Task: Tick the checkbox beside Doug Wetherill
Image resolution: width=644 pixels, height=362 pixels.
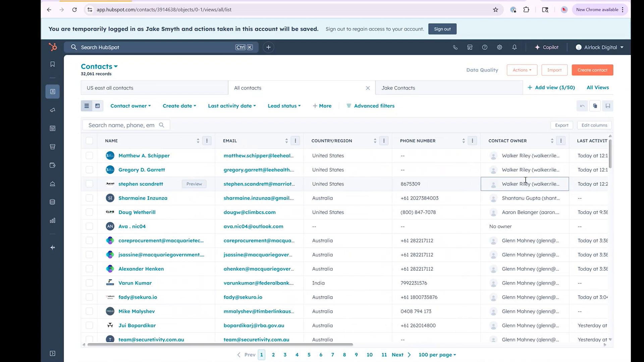Action: click(x=89, y=212)
